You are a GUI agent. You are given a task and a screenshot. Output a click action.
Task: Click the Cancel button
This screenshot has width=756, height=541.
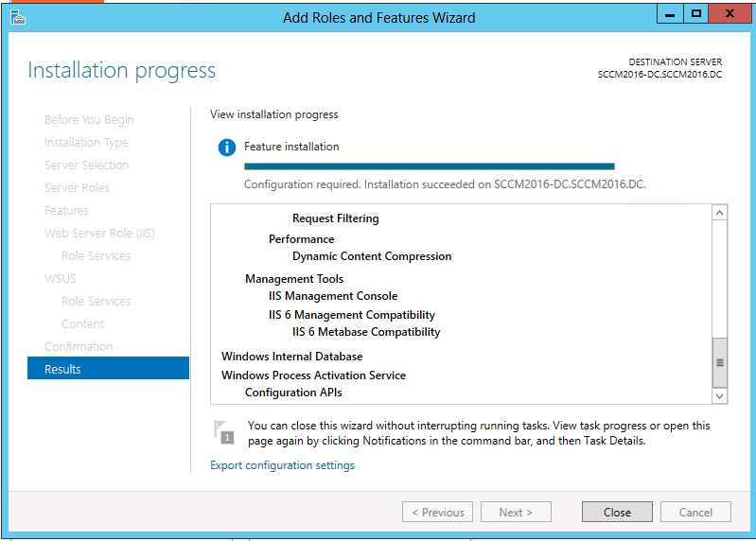(x=695, y=512)
